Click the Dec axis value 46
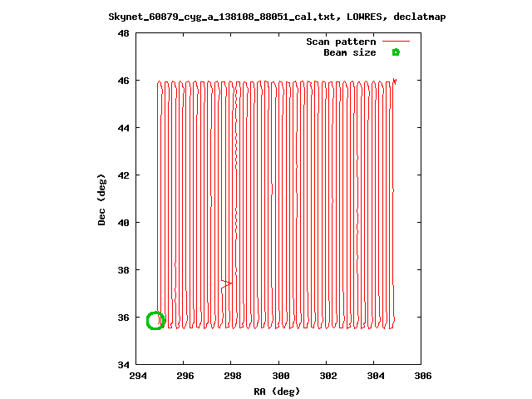Image resolution: width=532 pixels, height=399 pixels. tap(124, 81)
